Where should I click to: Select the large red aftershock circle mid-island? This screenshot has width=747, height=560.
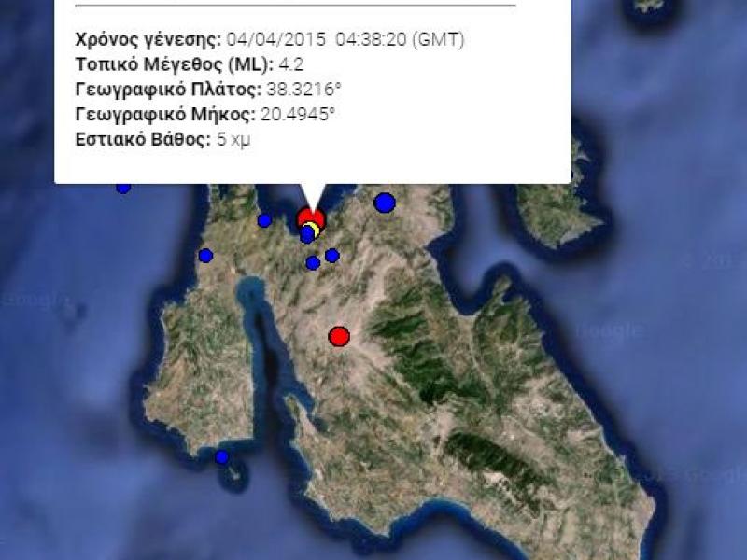pyautogui.click(x=338, y=334)
